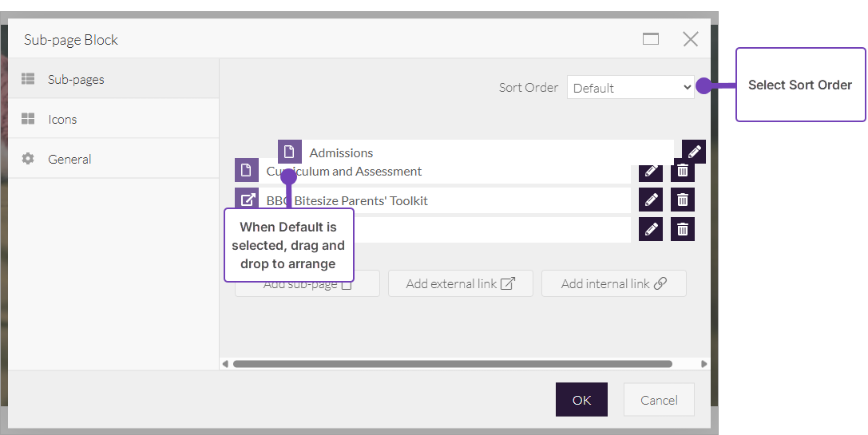
Task: Switch to the Sub-pages section
Action: (76, 79)
